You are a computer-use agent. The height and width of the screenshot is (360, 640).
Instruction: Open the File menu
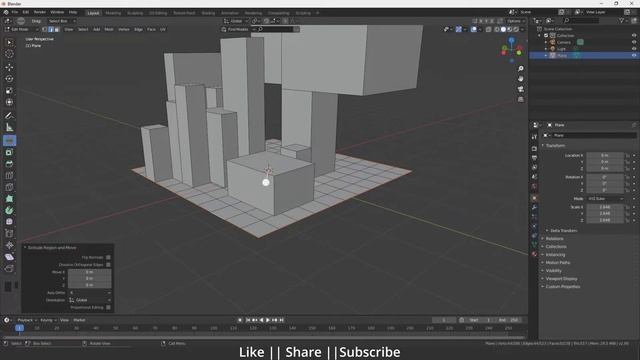point(15,12)
